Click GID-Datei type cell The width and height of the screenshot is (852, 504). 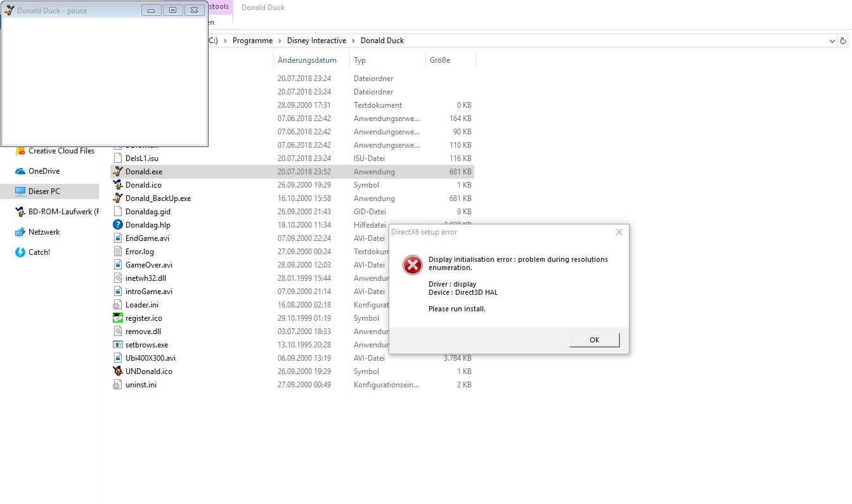click(370, 212)
